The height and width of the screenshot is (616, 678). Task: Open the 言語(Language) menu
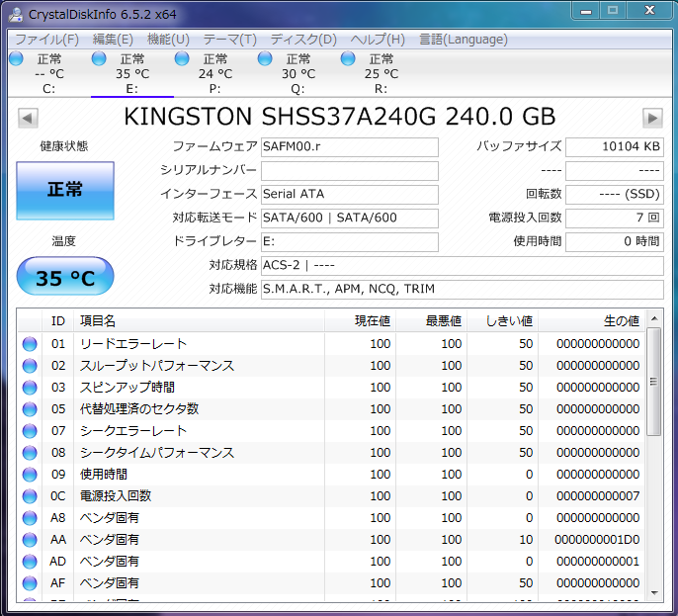pos(464,40)
